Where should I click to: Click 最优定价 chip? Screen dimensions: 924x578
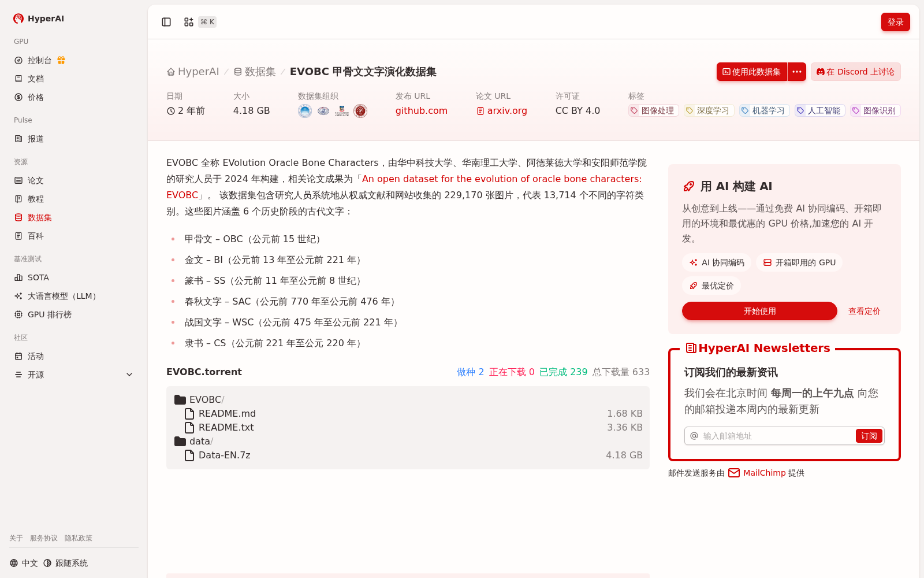pyautogui.click(x=711, y=286)
